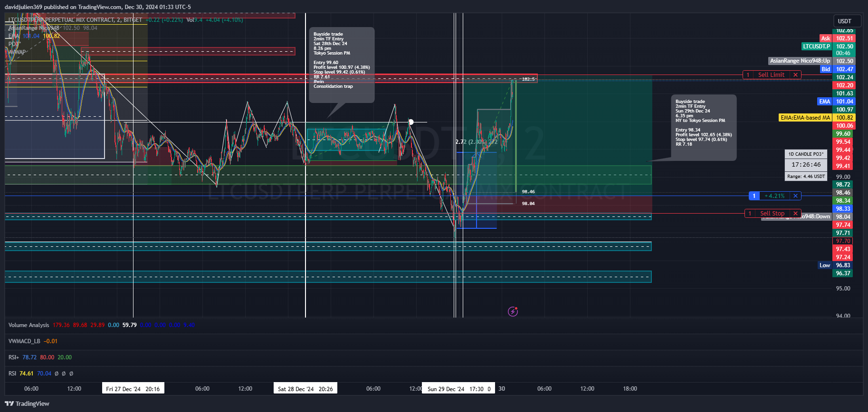
Task: Click quantity 1 on the blue position line
Action: pyautogui.click(x=754, y=196)
